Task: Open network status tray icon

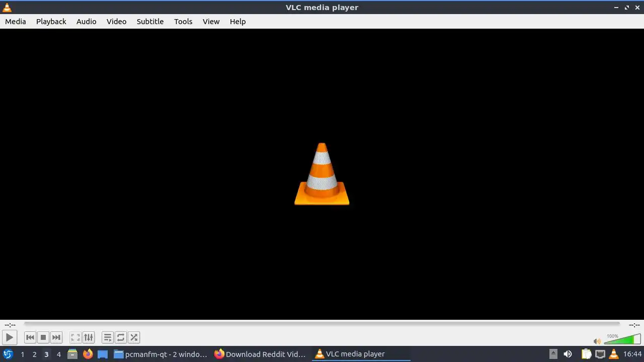Action: tap(600, 354)
